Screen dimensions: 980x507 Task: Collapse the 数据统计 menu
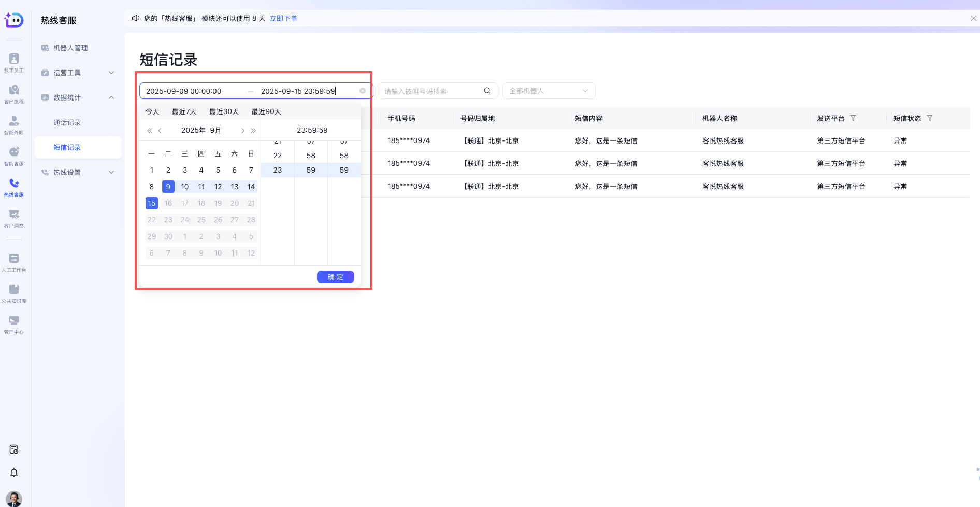[x=78, y=97]
